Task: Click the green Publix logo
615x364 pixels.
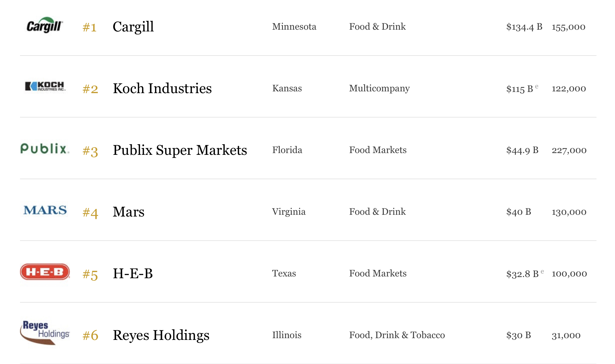Action: point(45,149)
